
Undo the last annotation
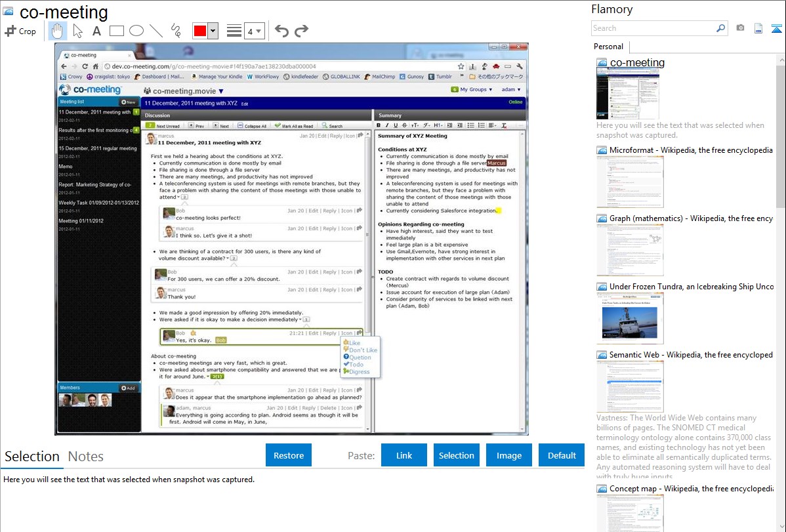click(281, 31)
